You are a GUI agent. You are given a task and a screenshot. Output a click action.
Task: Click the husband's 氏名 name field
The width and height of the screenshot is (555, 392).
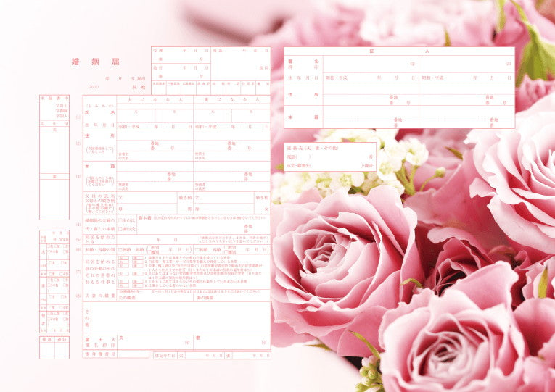[155, 113]
